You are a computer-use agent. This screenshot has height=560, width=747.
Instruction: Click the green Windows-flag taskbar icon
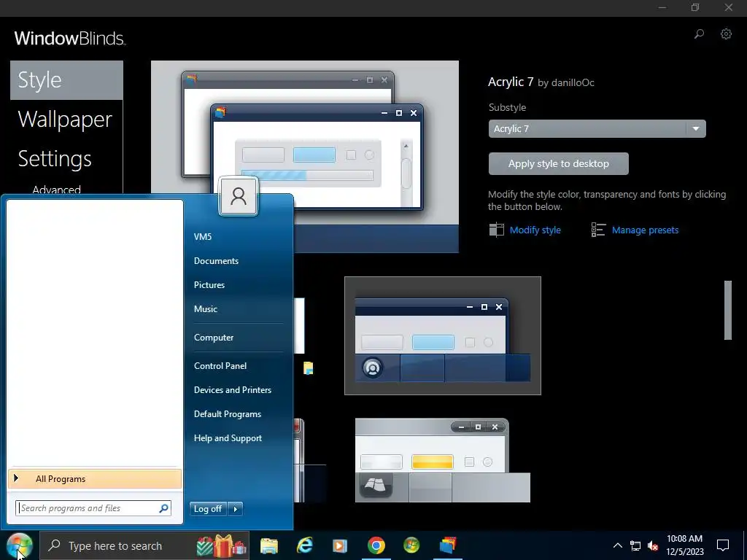click(411, 545)
